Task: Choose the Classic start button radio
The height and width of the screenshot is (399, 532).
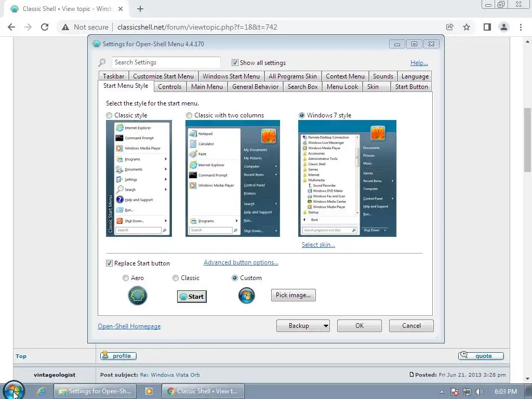Action: (x=176, y=278)
